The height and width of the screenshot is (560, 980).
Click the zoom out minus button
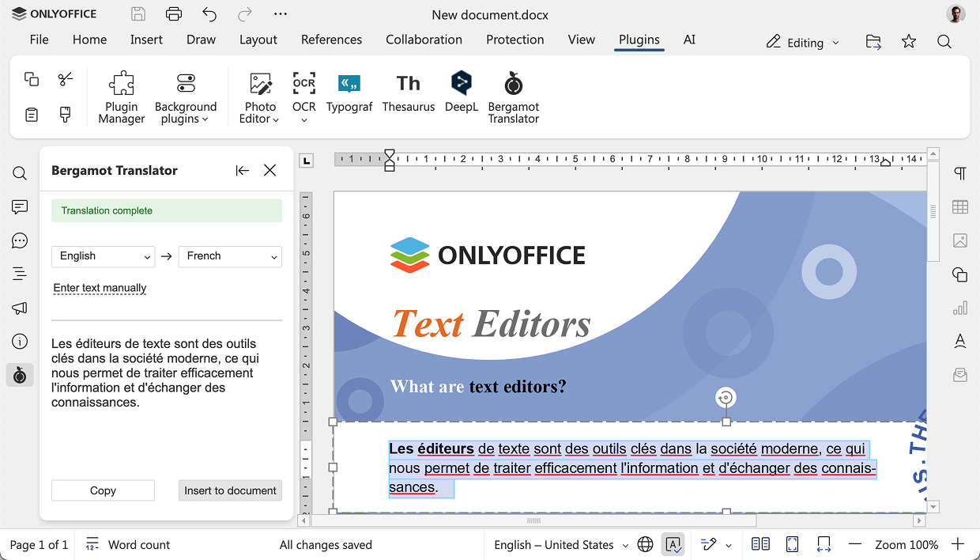[x=854, y=544]
